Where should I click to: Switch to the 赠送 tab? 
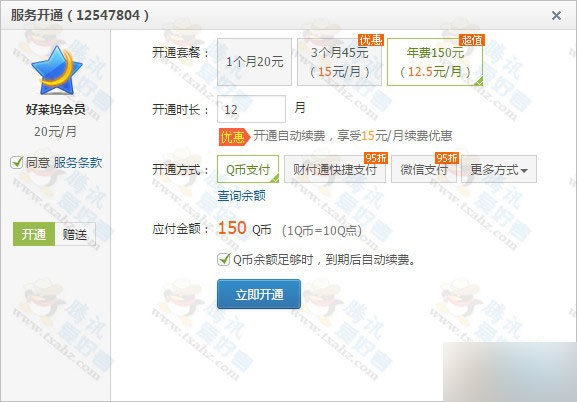tap(75, 234)
